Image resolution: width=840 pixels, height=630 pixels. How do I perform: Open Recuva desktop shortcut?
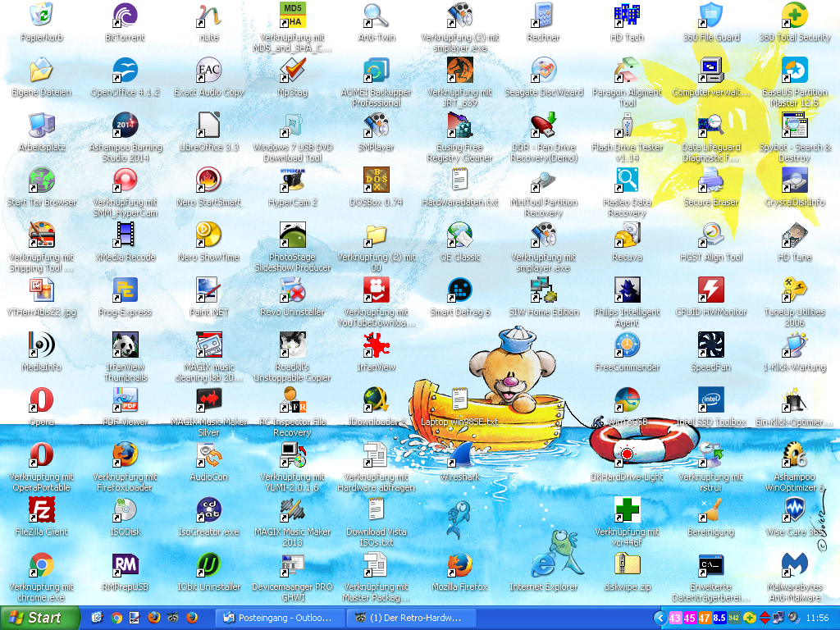click(627, 235)
